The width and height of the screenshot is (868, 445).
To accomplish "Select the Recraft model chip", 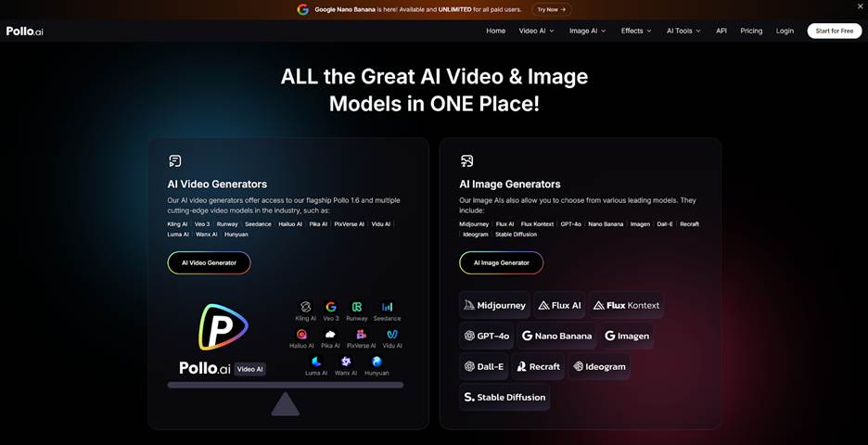I will point(538,366).
